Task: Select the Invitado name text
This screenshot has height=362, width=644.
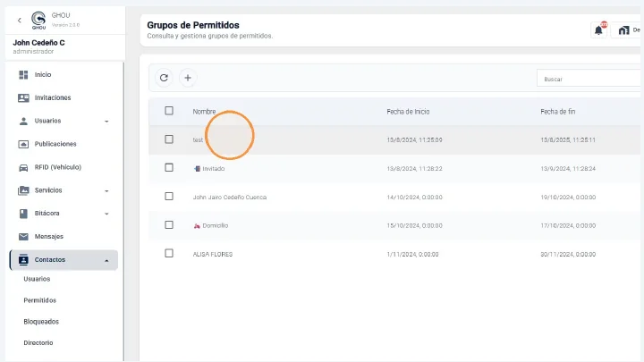Action: [213, 169]
